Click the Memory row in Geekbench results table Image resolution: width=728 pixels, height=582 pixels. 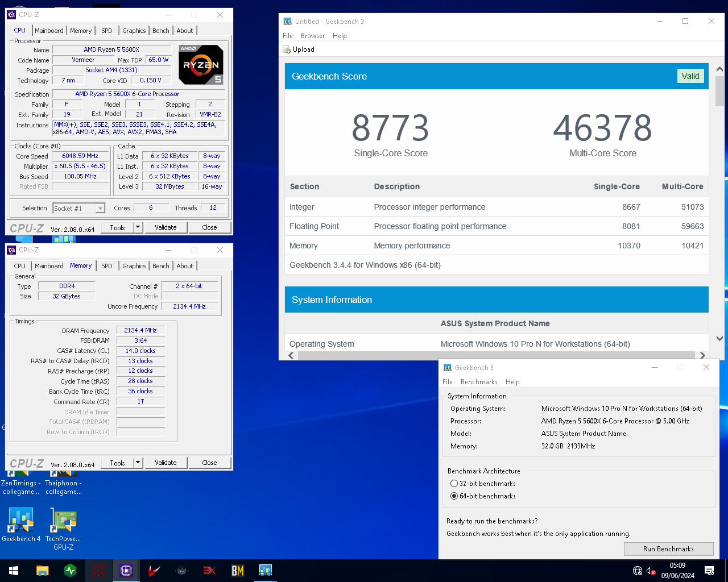tap(497, 246)
